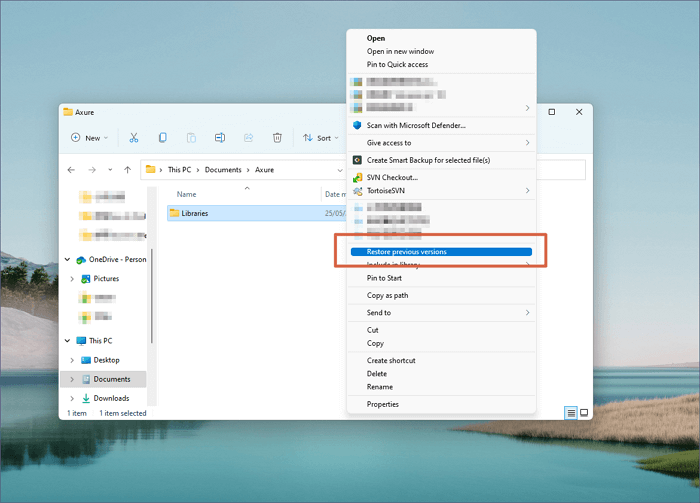Viewport: 700px width, 503px height.
Task: Click the Delete trash toolbar icon
Action: [x=277, y=138]
